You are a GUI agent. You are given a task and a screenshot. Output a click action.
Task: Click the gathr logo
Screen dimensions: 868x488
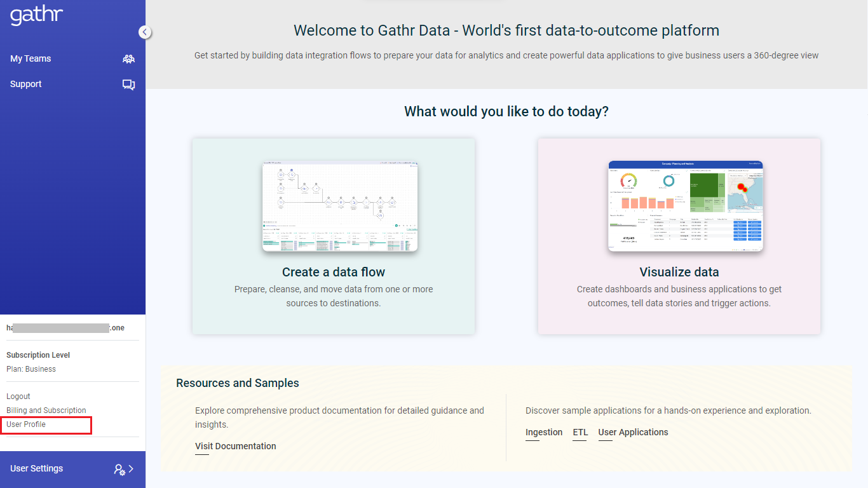pyautogui.click(x=36, y=14)
